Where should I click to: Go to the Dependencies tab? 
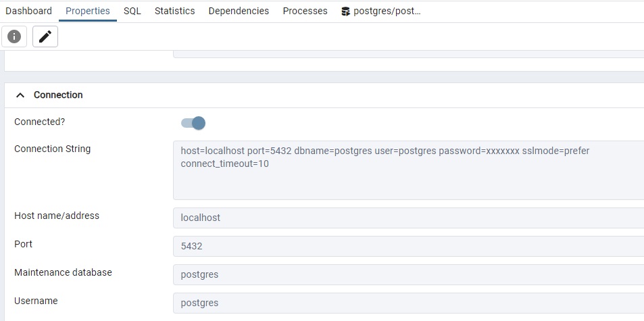click(x=239, y=11)
